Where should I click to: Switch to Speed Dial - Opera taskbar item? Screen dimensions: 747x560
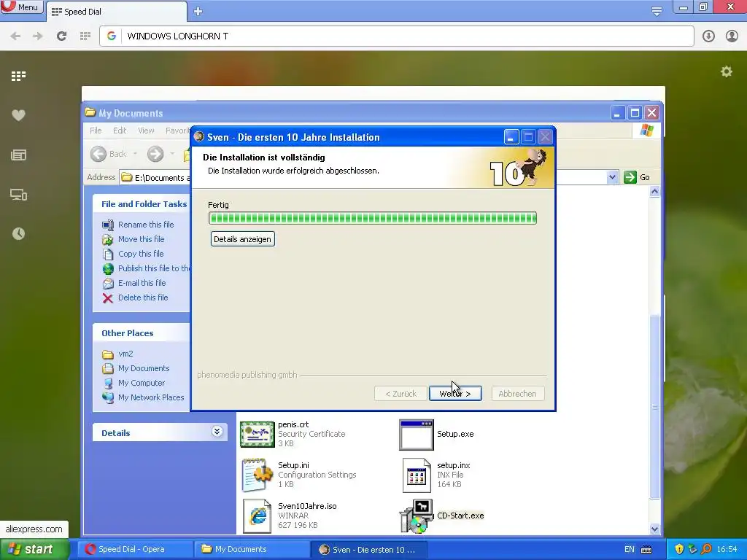click(135, 549)
